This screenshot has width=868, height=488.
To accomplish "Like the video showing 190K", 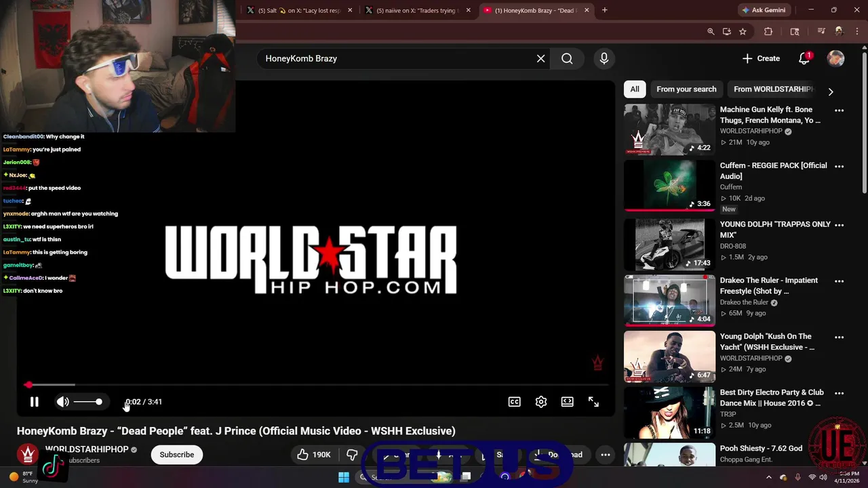I will pos(314,455).
